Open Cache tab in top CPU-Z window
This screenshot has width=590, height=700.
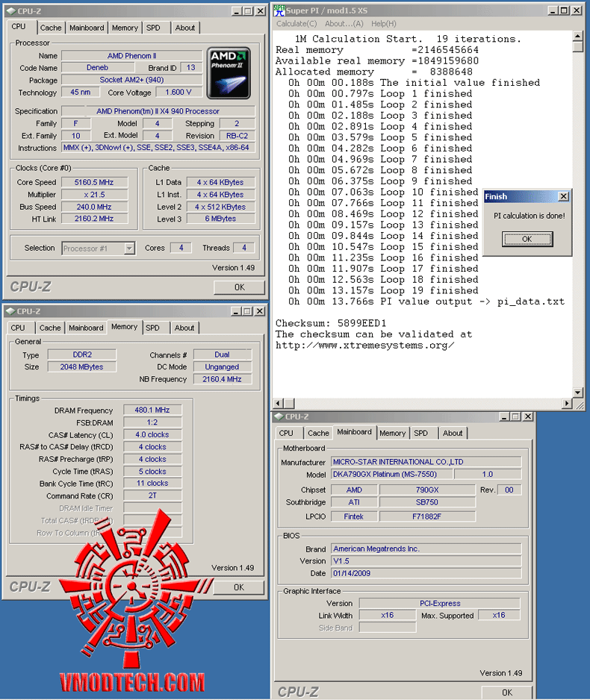coord(51,28)
